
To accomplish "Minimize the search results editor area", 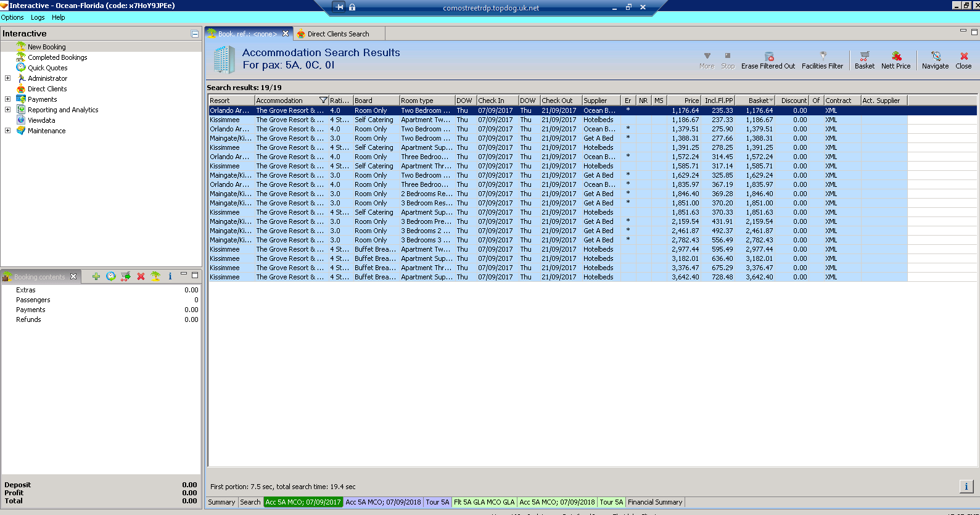I will [963, 31].
